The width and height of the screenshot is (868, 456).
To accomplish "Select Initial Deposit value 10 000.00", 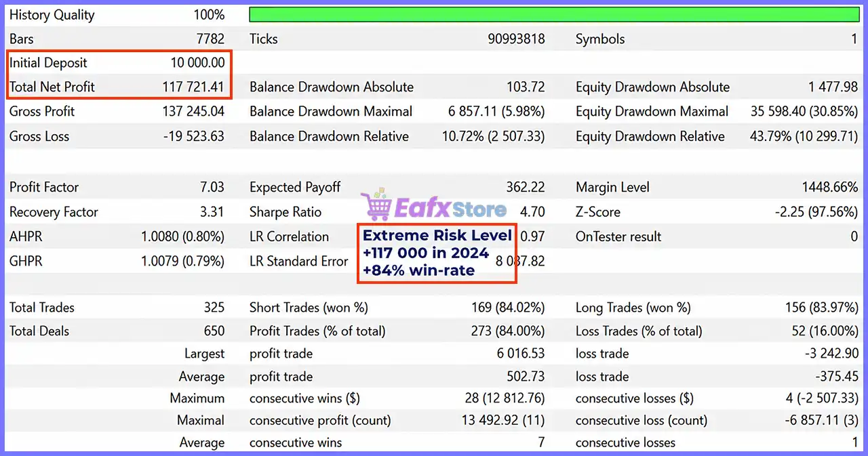I will 197,63.
